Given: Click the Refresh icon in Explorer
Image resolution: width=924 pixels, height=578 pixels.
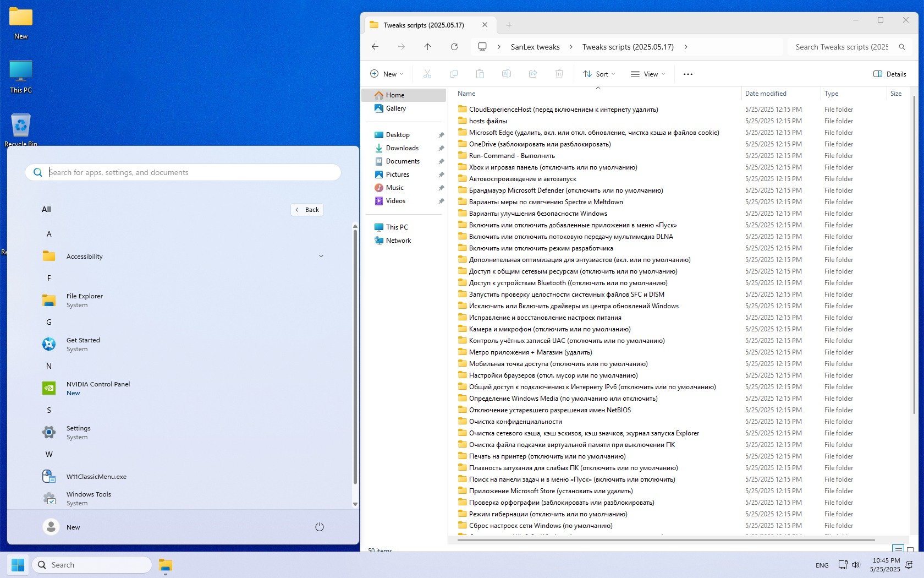Looking at the screenshot, I should 454,47.
